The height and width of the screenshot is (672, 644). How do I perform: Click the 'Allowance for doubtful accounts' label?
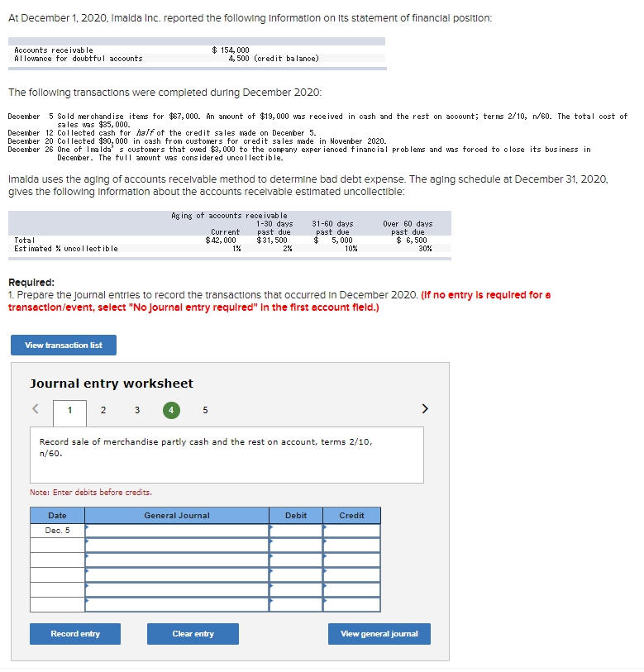[79, 59]
